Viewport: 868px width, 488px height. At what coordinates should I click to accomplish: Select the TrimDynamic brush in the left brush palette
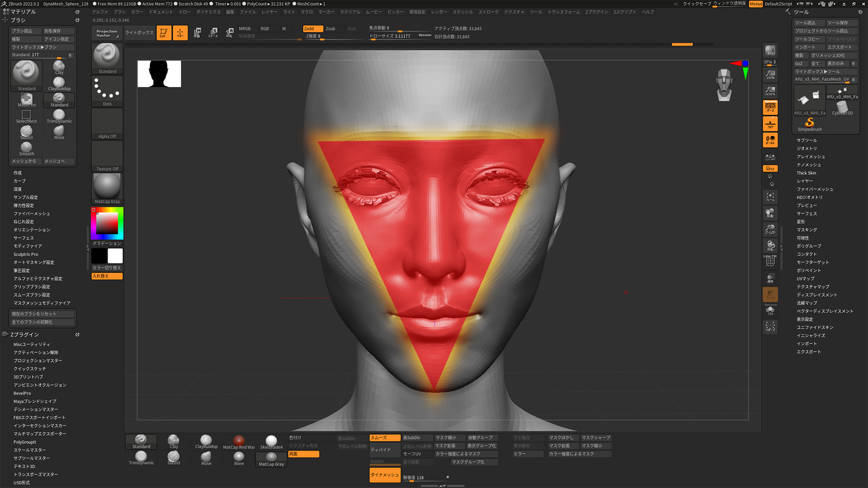tap(59, 116)
